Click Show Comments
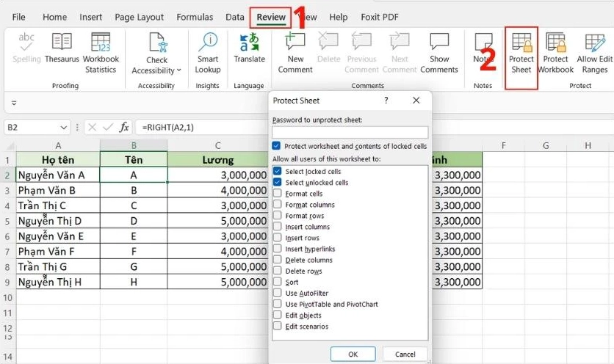Screen dimensions: 614x364 click(439, 53)
